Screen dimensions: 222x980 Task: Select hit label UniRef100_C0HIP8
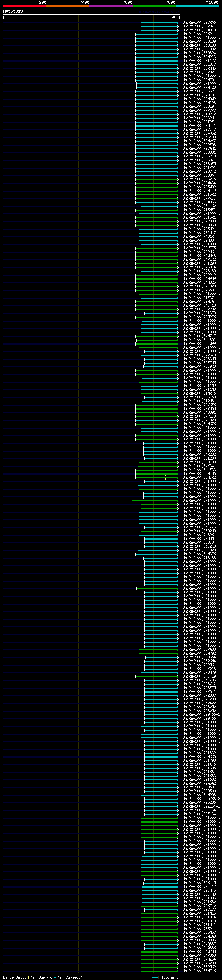click(199, 103)
